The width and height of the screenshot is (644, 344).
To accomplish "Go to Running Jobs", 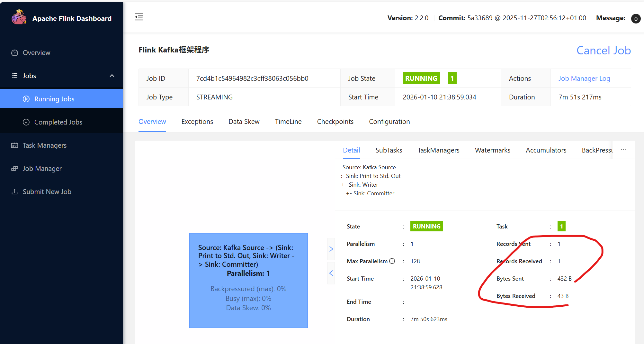I will point(61,99).
